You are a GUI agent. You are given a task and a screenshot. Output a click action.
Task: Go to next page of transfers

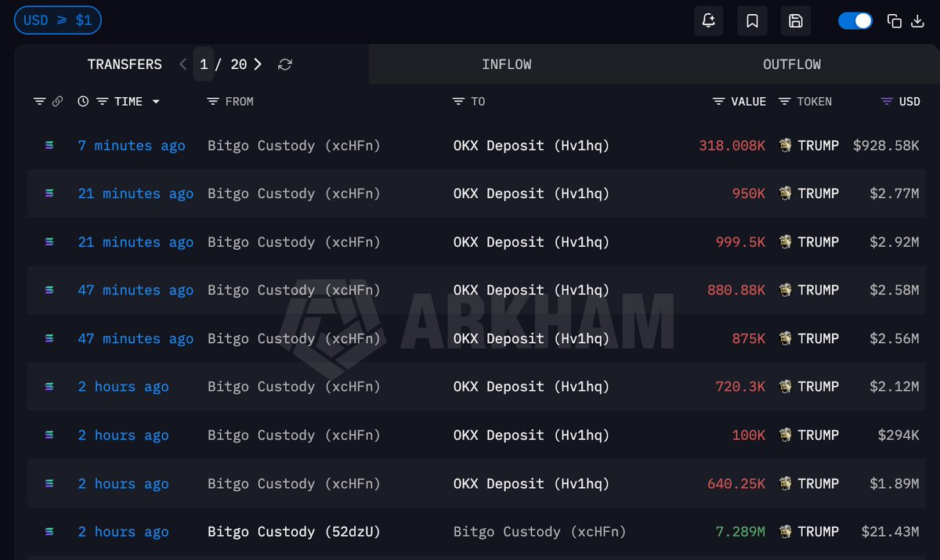click(257, 64)
